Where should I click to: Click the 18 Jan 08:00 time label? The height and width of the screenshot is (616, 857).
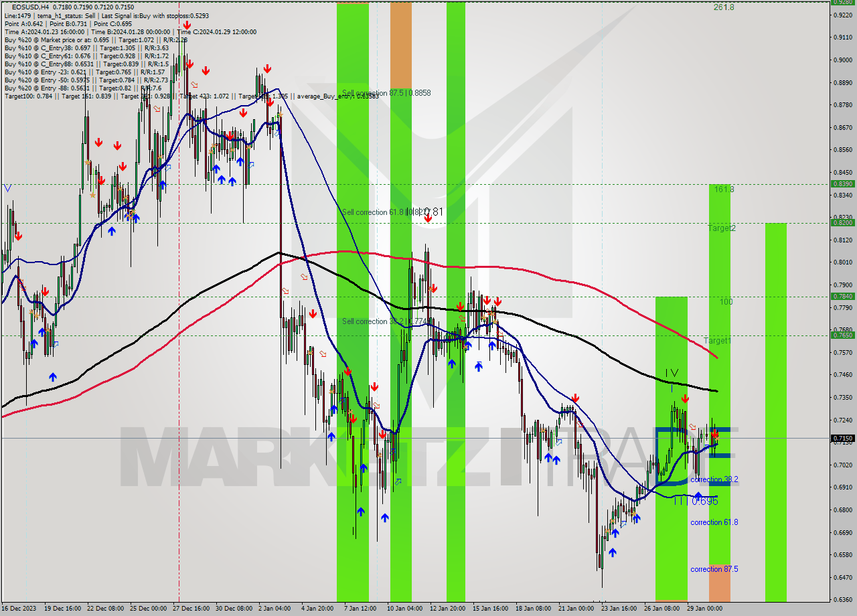coord(533,609)
